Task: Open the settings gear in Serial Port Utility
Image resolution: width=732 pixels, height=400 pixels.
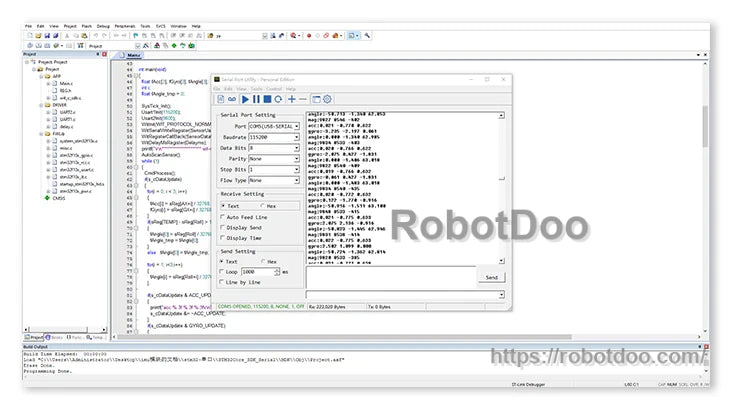Action: [x=328, y=99]
